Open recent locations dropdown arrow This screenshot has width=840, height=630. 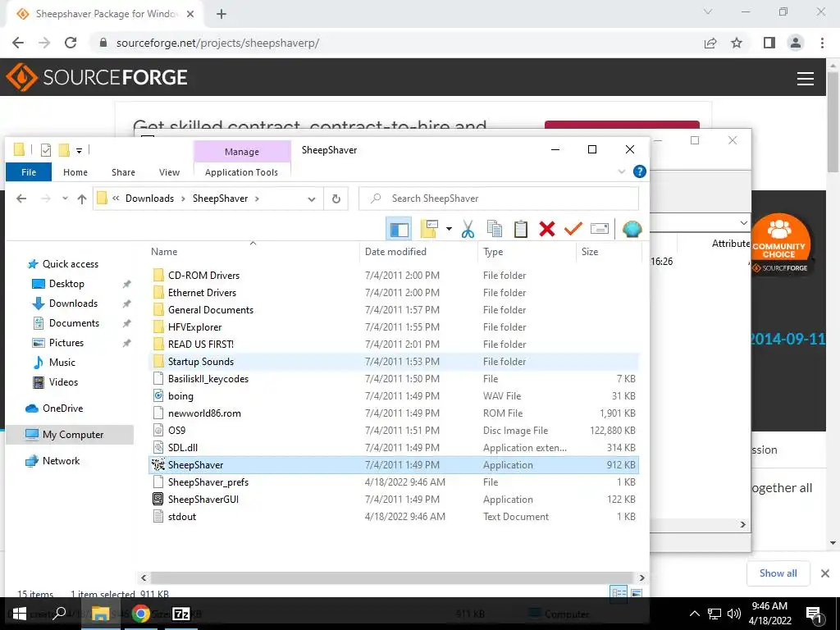click(65, 199)
